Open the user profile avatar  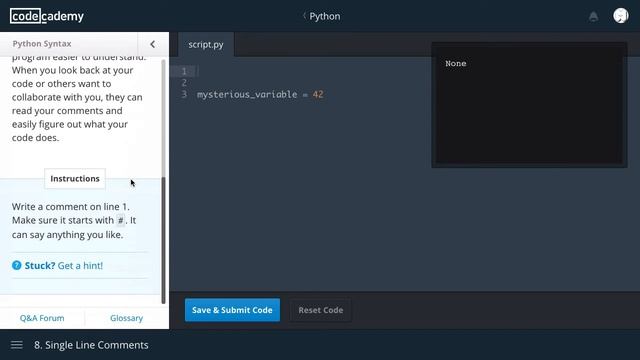point(620,16)
